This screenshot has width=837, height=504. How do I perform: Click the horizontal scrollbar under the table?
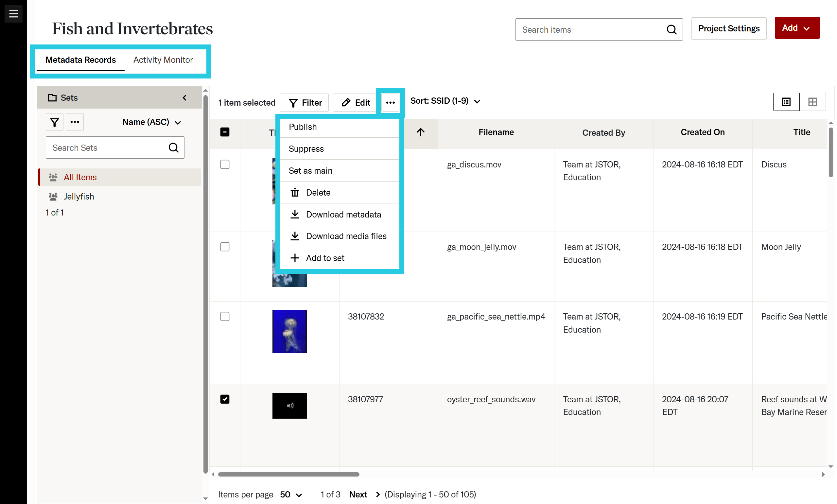(x=288, y=475)
